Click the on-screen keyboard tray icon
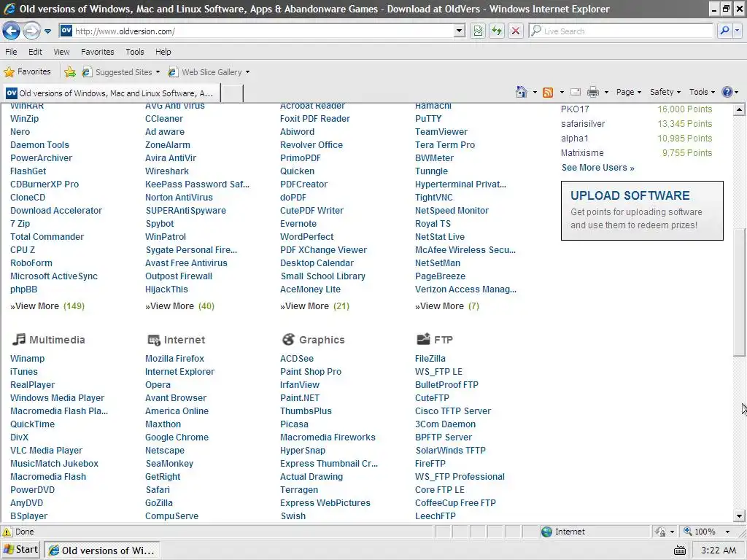 [x=680, y=551]
